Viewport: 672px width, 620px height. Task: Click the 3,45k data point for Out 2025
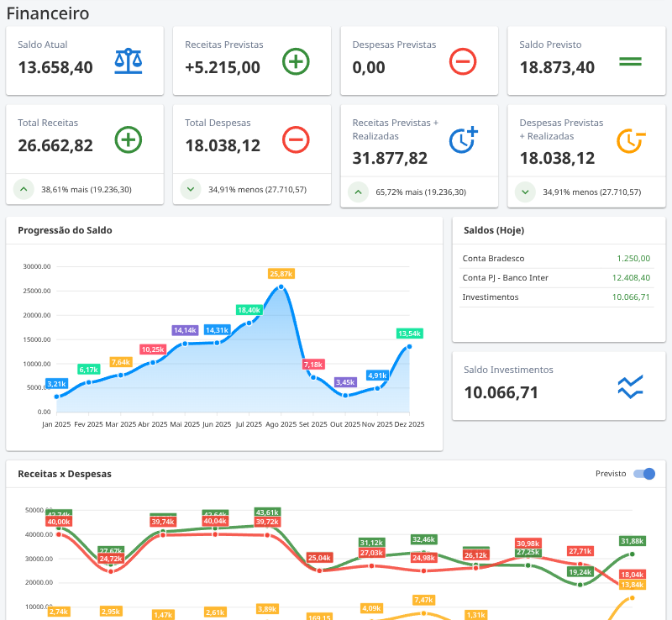tap(345, 395)
